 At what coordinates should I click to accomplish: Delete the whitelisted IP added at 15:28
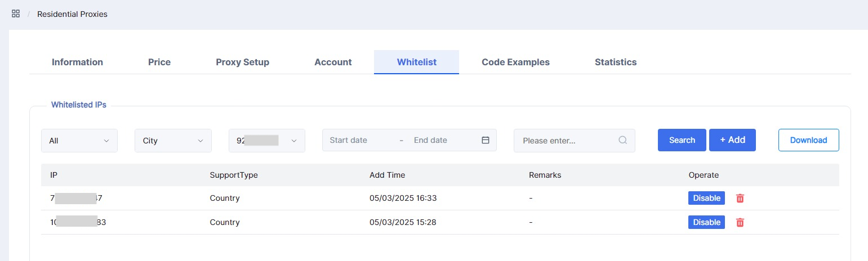[740, 222]
